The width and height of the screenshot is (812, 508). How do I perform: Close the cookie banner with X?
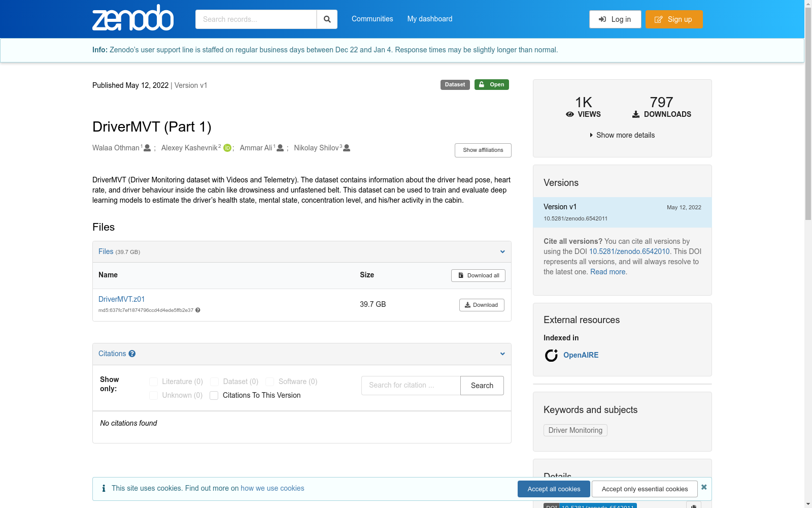point(704,487)
